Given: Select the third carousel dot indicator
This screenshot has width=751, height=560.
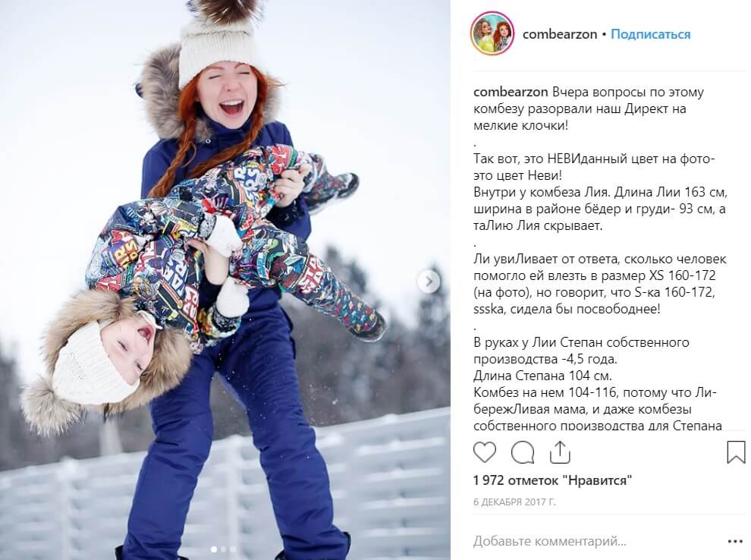Looking at the screenshot, I should (x=232, y=549).
